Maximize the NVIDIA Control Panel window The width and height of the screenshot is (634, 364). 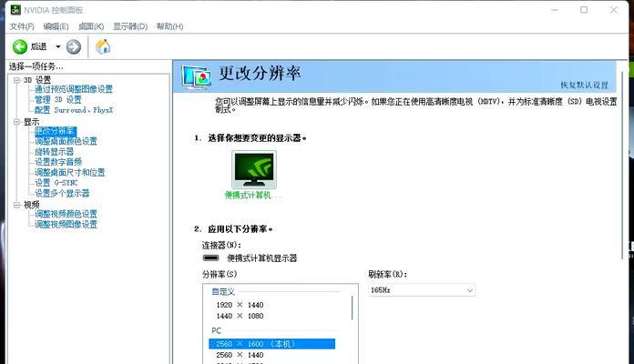584,10
